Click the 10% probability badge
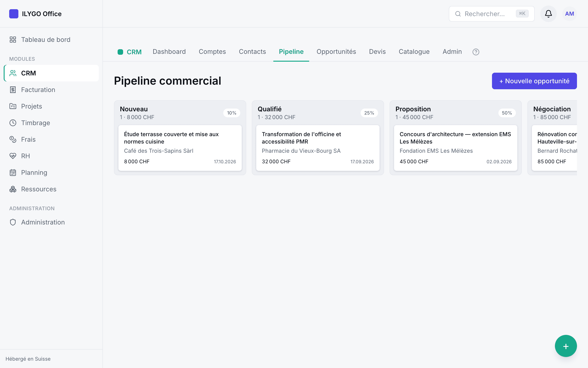 232,113
